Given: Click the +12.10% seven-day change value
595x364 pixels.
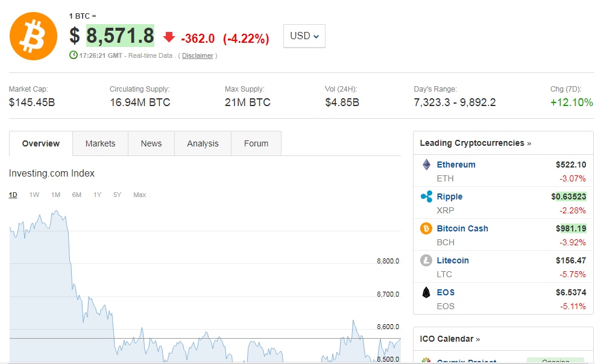Looking at the screenshot, I should point(571,102).
